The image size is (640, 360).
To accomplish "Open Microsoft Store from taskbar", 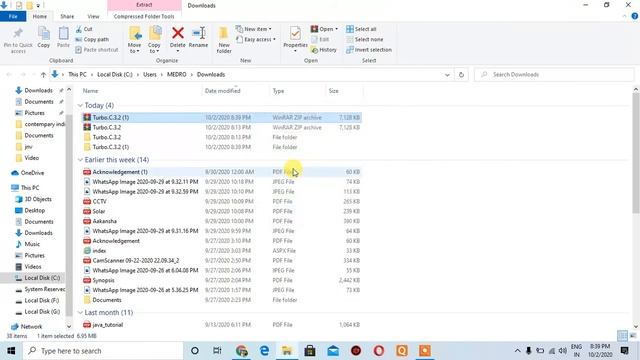I will tap(310, 351).
